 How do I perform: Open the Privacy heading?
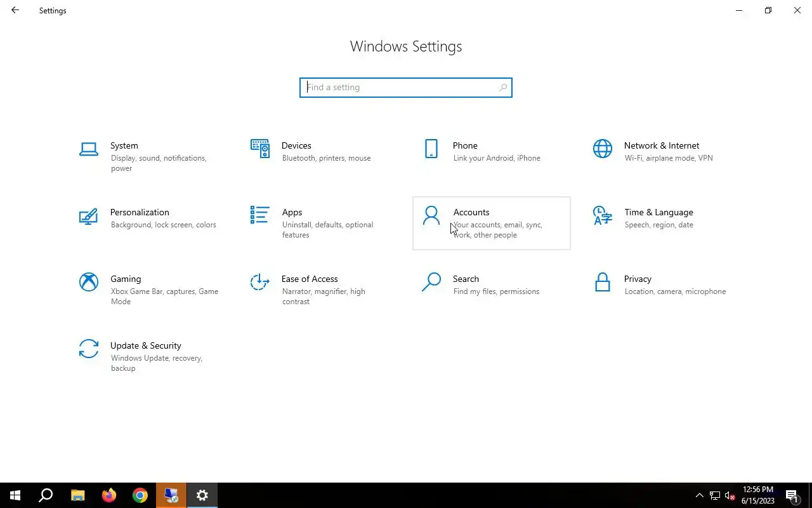638,279
